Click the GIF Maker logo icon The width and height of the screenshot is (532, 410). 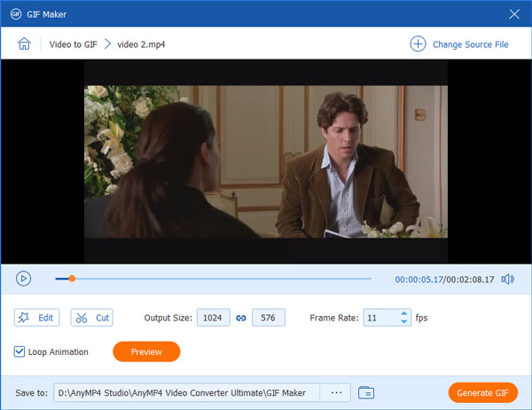16,14
